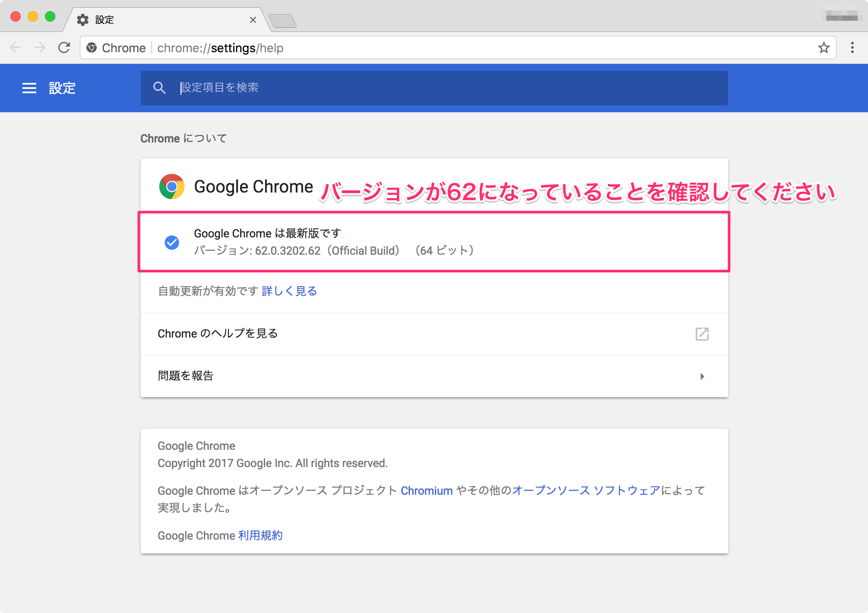Open the settings hamburger menu
The height and width of the screenshot is (613, 868).
click(x=29, y=88)
